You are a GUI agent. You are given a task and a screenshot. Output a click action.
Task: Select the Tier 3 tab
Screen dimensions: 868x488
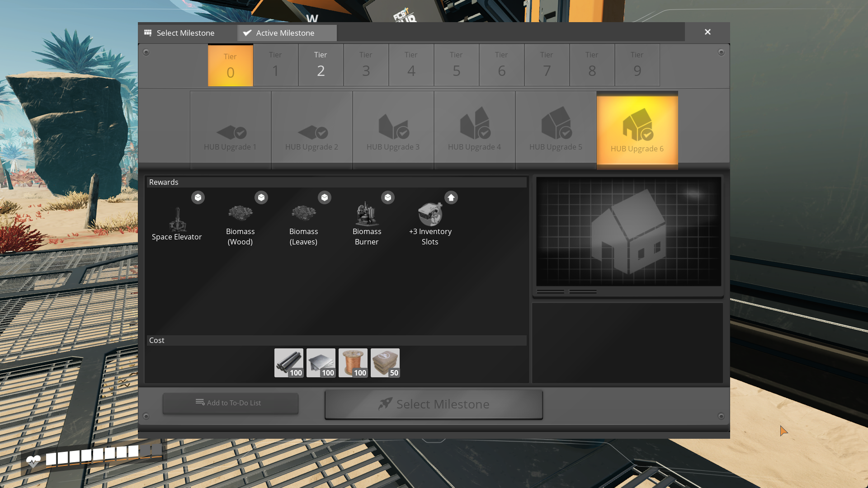pos(366,65)
